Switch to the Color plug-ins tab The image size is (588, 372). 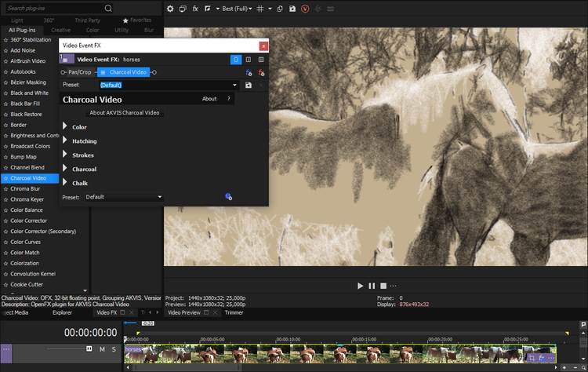(x=93, y=30)
